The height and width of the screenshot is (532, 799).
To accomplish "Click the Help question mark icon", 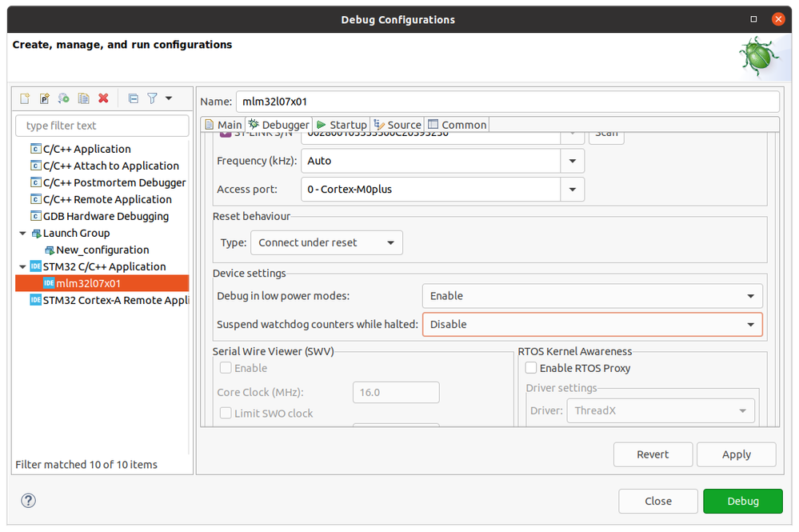I will (x=28, y=501).
